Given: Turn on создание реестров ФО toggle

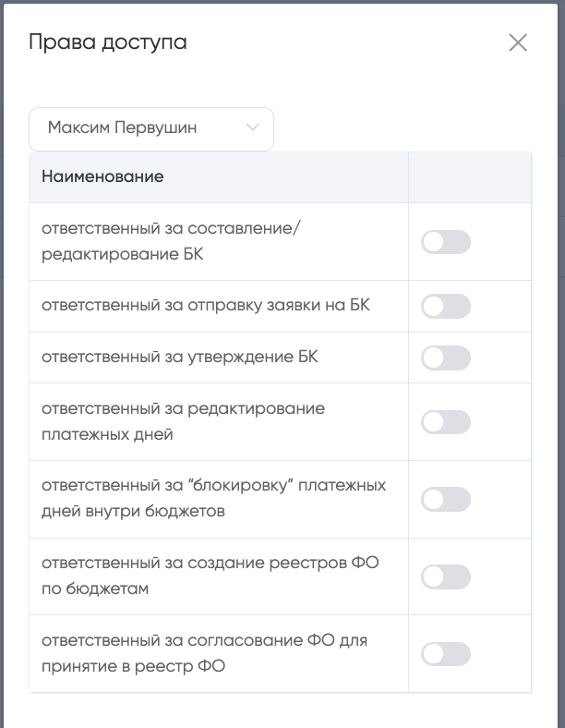Looking at the screenshot, I should (x=446, y=577).
